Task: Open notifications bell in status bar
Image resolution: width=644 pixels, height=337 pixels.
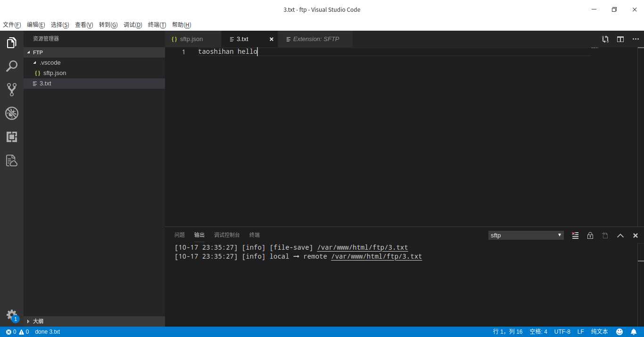Action: [x=634, y=332]
